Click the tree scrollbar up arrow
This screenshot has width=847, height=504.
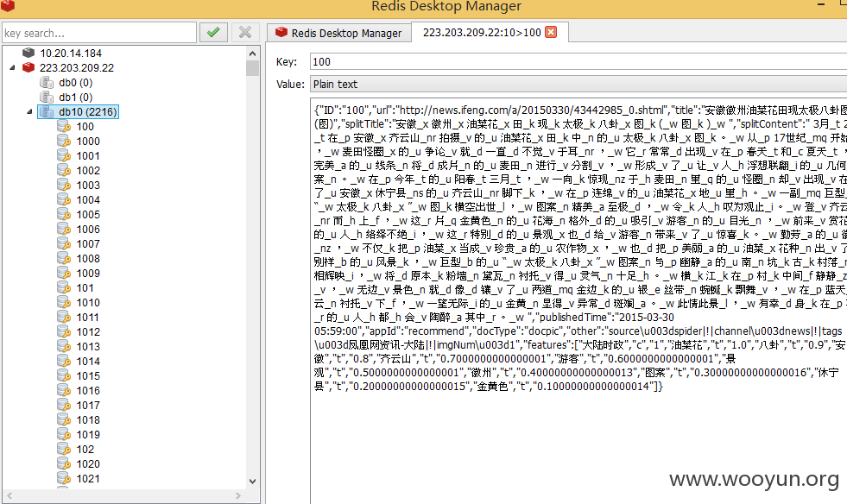pyautogui.click(x=252, y=53)
